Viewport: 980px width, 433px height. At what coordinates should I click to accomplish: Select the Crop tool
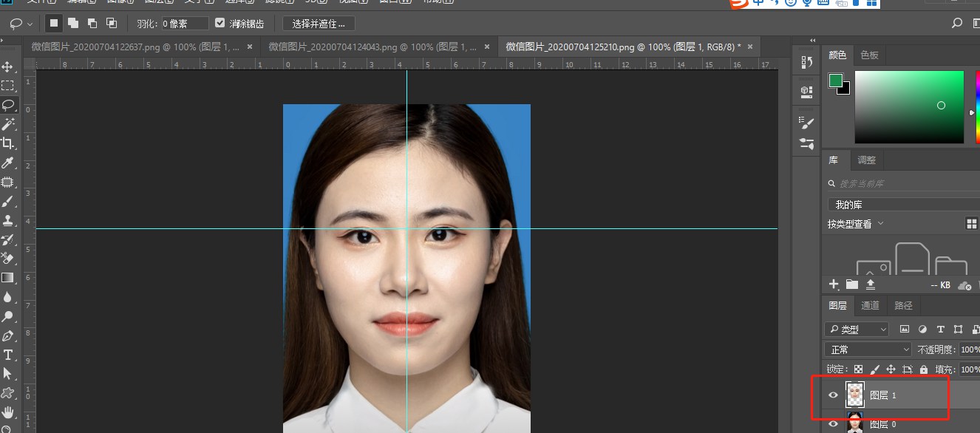pyautogui.click(x=8, y=143)
